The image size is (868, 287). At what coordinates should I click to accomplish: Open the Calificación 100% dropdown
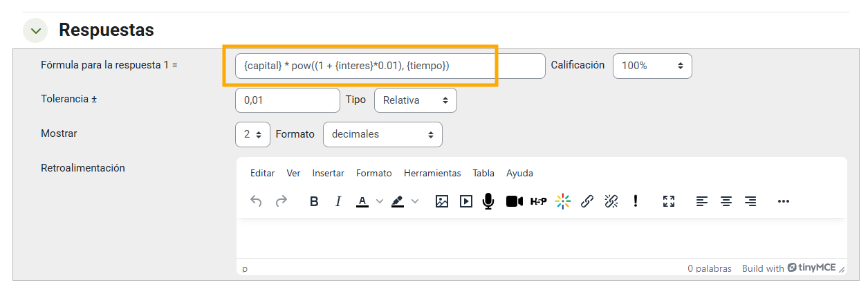point(652,66)
